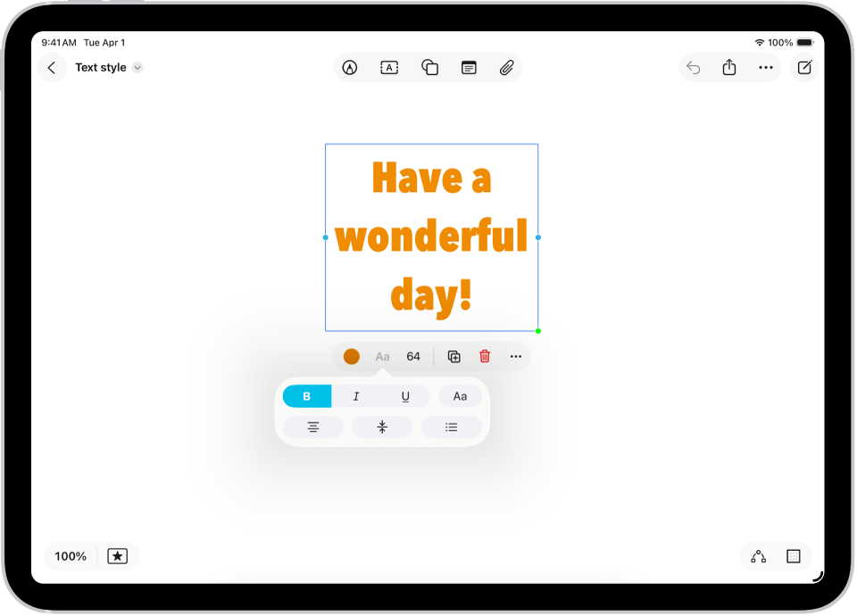Insert a text box
Screen dimensions: 857x616
(389, 67)
